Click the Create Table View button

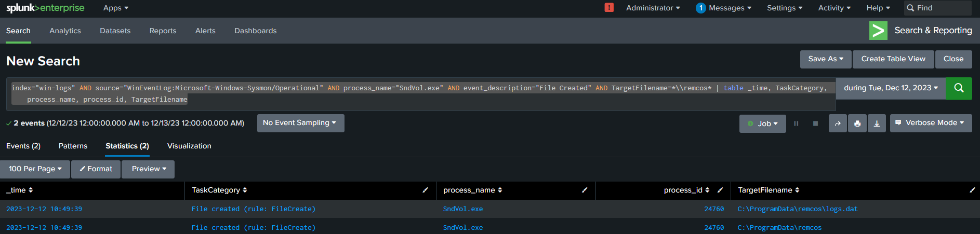tap(893, 59)
